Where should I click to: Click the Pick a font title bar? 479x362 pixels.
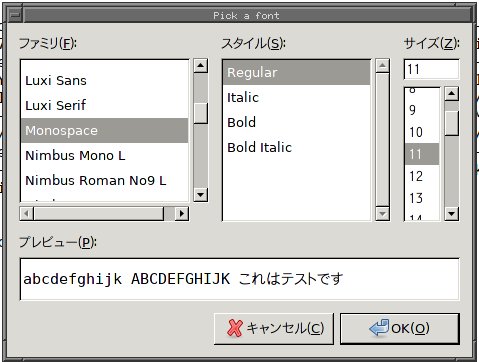(x=247, y=15)
